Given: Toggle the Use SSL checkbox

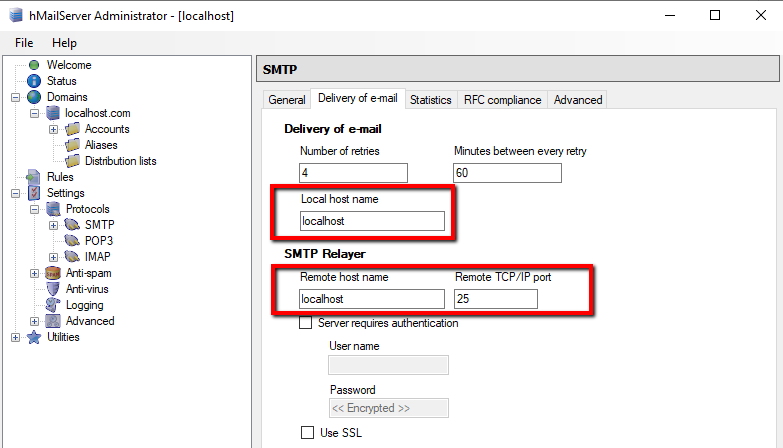Looking at the screenshot, I should tap(308, 432).
